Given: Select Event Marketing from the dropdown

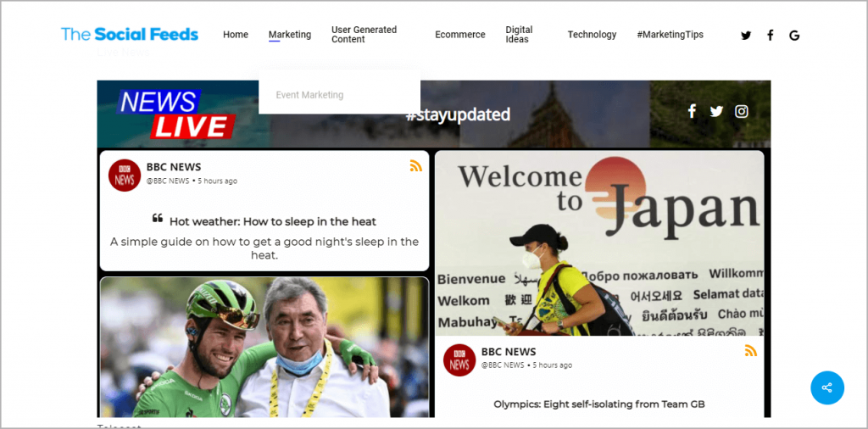Looking at the screenshot, I should [309, 95].
